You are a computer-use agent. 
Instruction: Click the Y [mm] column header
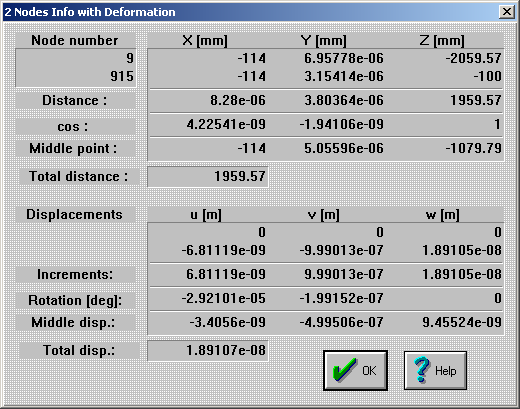(x=323, y=41)
